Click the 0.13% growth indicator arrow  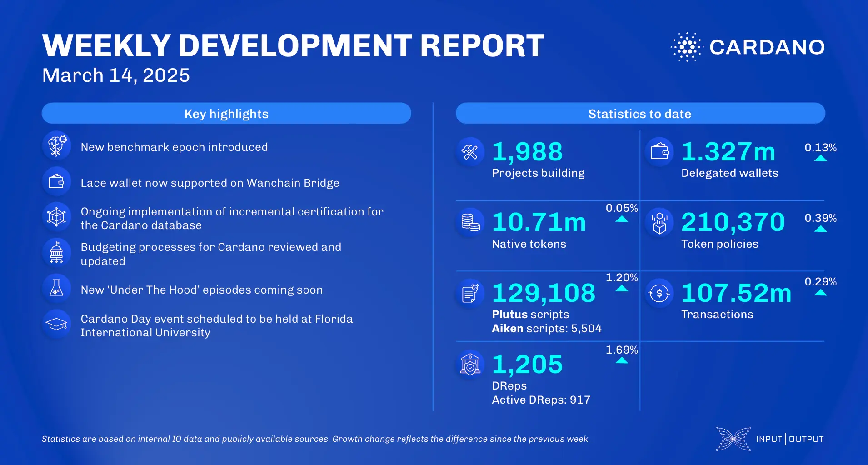point(821,157)
